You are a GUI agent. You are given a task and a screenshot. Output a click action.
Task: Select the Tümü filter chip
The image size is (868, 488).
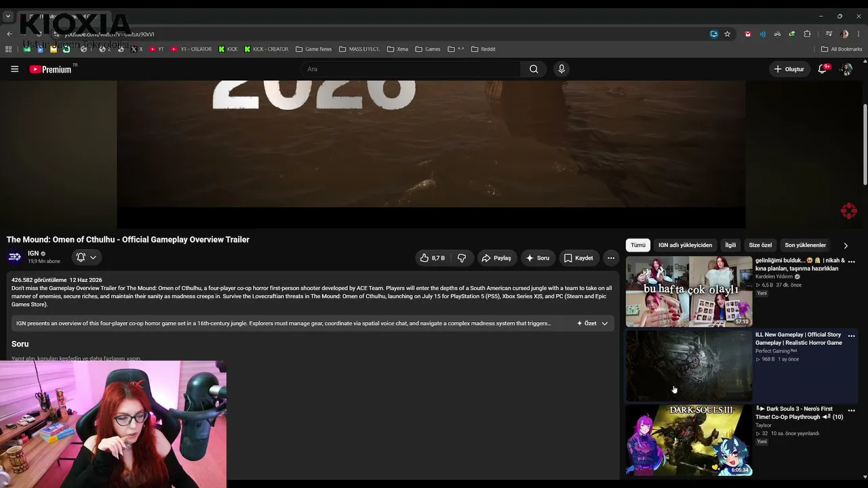click(638, 245)
